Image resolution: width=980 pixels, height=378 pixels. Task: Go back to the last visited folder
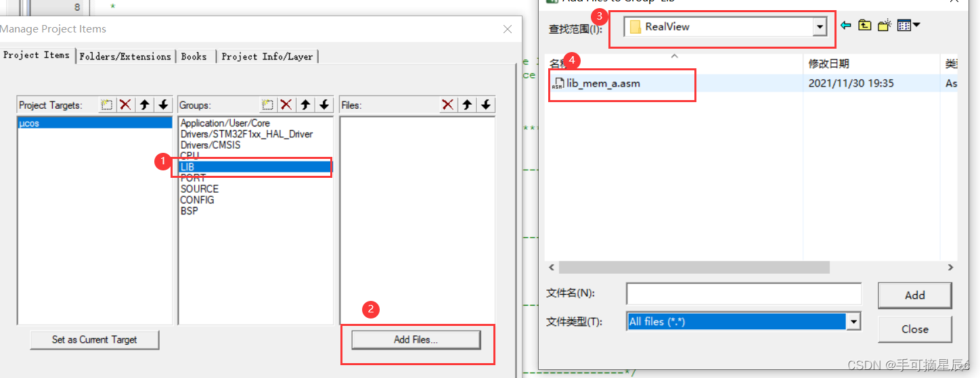[845, 26]
